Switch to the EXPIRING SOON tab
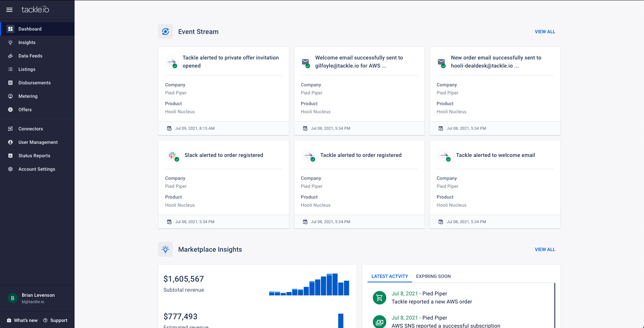This screenshot has width=644, height=328. (433, 276)
